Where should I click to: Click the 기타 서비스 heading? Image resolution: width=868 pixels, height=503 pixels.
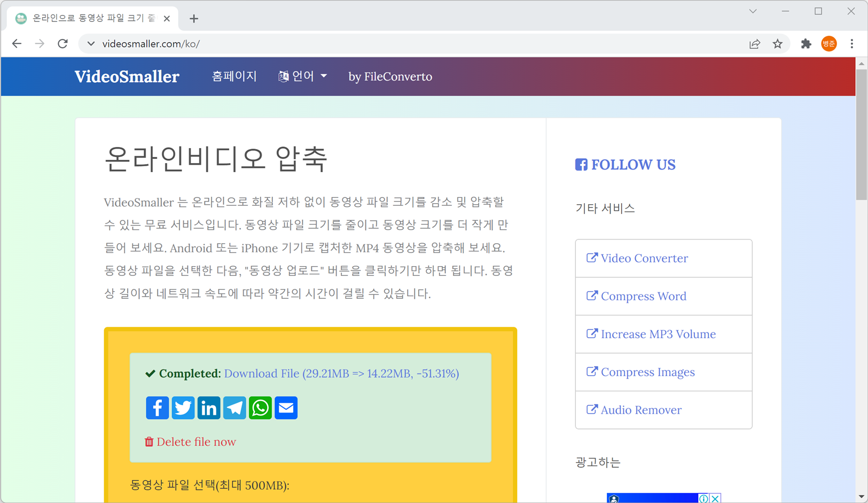[x=605, y=208]
